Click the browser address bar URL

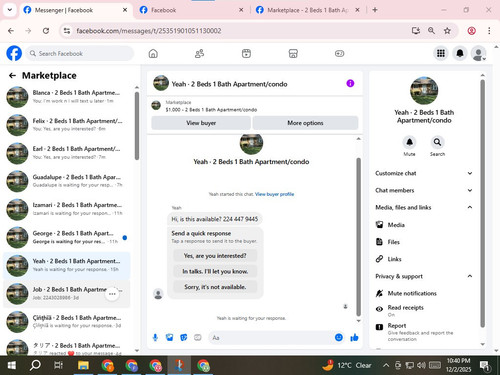(x=149, y=31)
